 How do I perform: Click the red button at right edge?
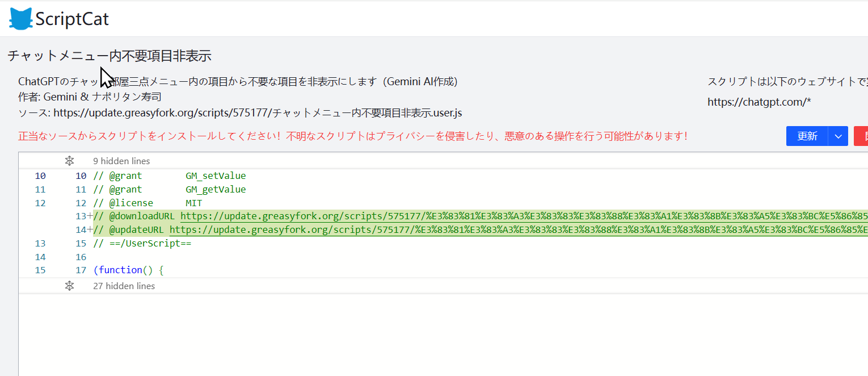pyautogui.click(x=861, y=136)
